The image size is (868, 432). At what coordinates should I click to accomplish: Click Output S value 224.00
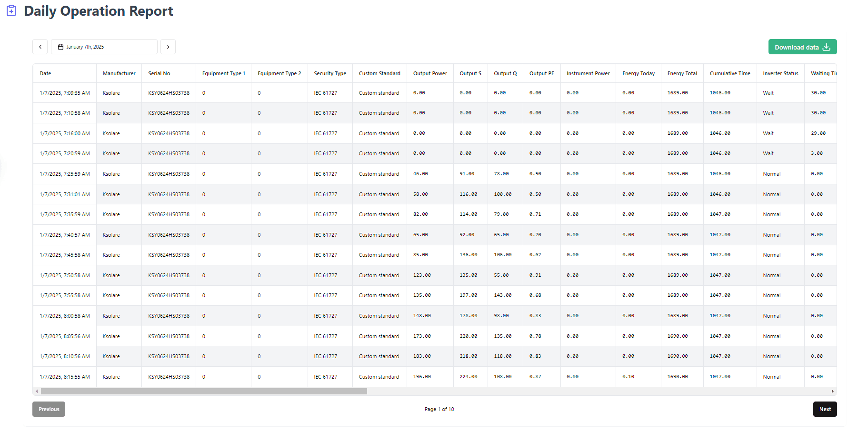pos(468,377)
